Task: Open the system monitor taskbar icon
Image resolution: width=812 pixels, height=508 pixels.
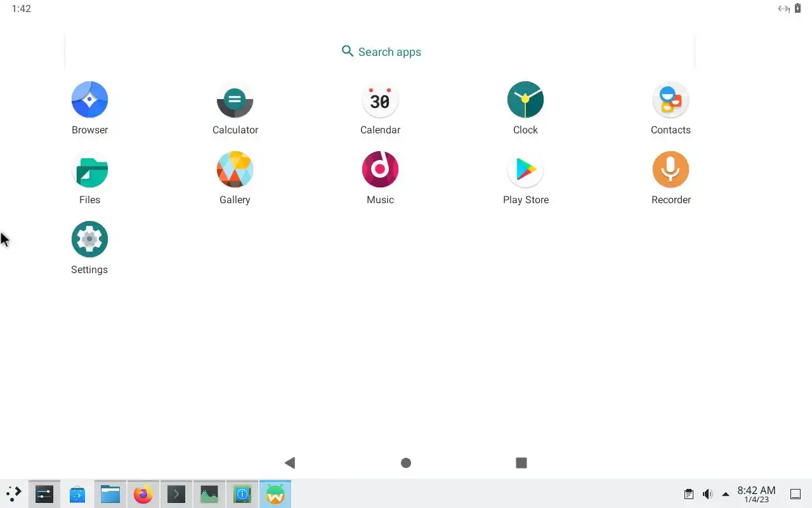Action: tap(209, 493)
